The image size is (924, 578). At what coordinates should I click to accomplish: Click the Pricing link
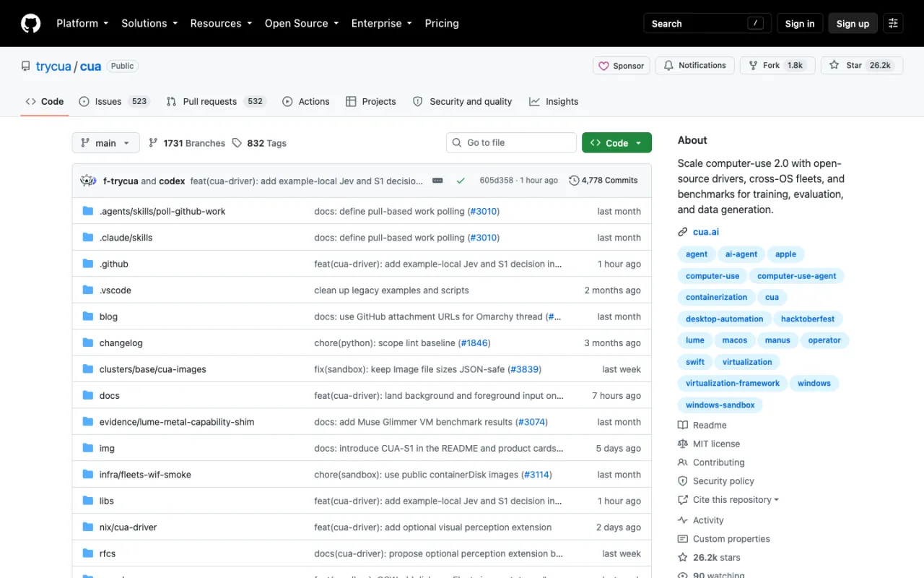click(442, 23)
